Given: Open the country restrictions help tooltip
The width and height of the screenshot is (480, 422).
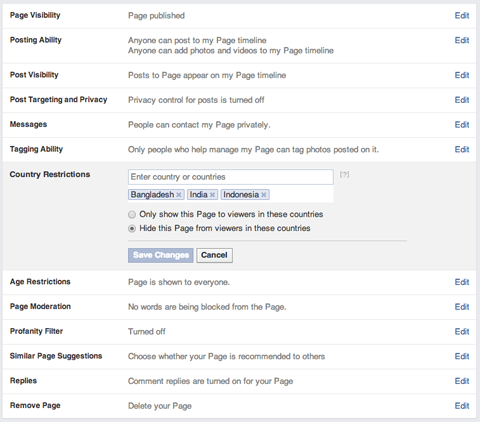Looking at the screenshot, I should pyautogui.click(x=344, y=174).
